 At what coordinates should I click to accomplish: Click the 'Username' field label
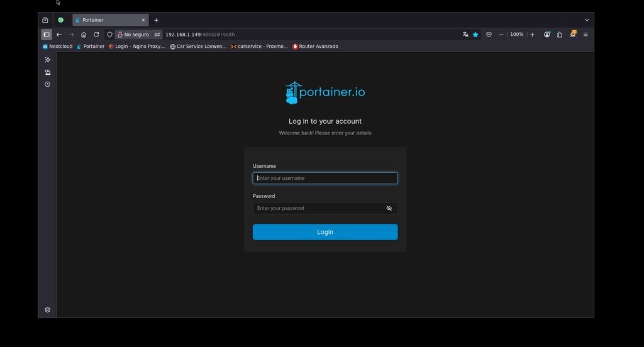(264, 167)
